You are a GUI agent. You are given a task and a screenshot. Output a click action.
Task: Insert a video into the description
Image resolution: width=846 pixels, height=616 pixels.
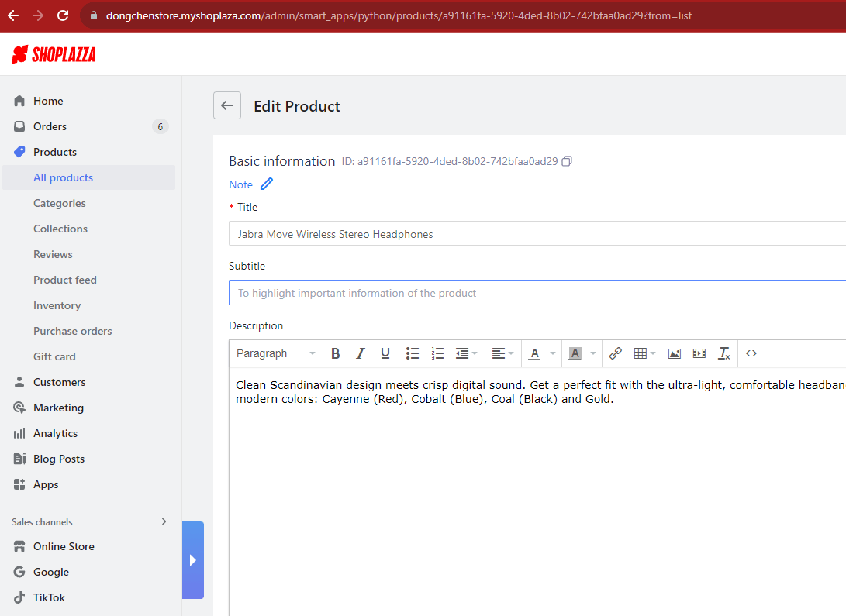[699, 353]
